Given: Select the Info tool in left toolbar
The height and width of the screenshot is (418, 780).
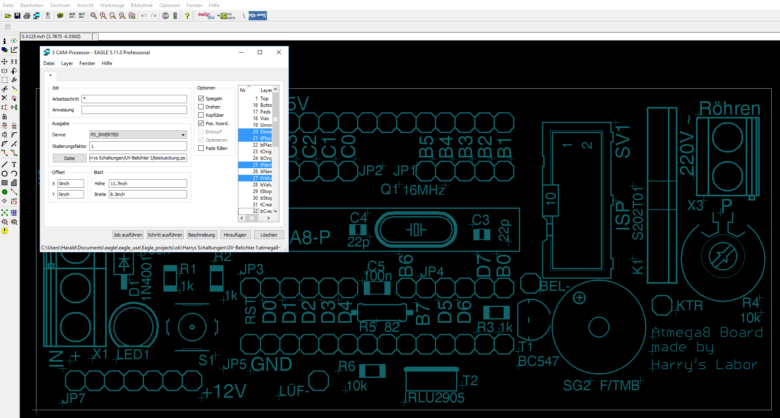Looking at the screenshot, I should (4, 41).
